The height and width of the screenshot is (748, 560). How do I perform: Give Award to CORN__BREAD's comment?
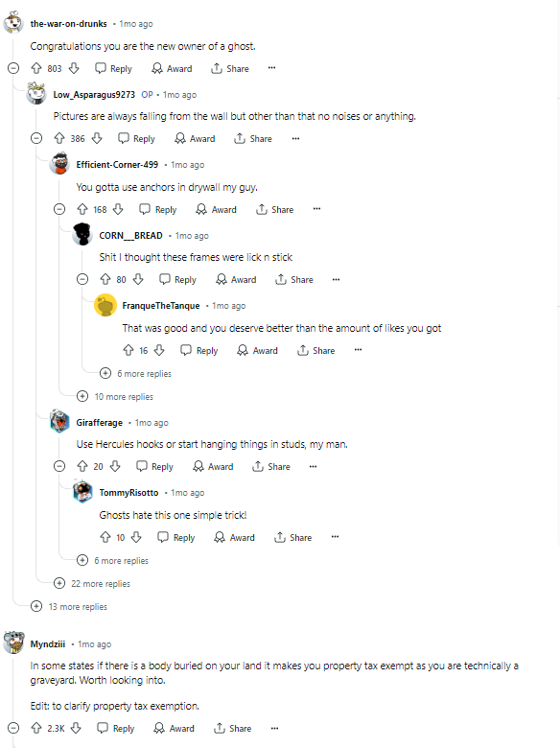click(236, 280)
